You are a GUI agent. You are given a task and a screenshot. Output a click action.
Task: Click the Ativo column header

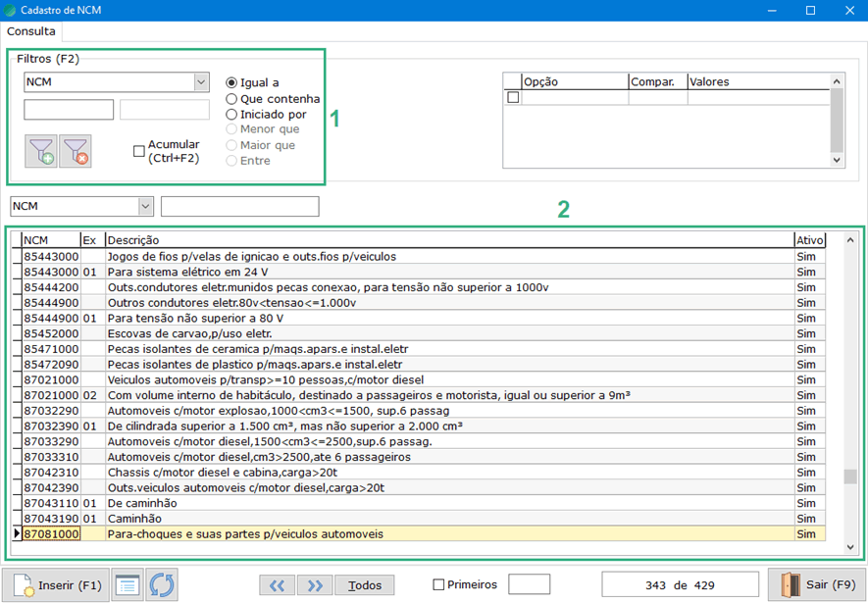(810, 240)
